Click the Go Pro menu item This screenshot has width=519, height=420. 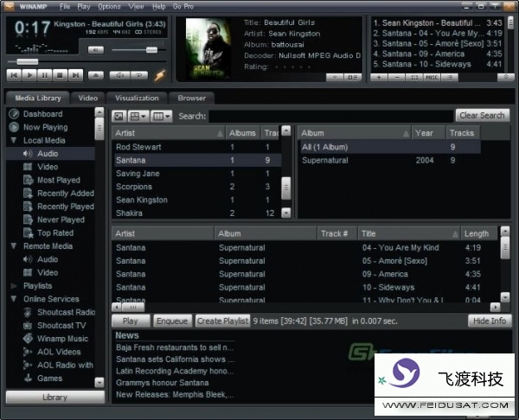click(183, 6)
